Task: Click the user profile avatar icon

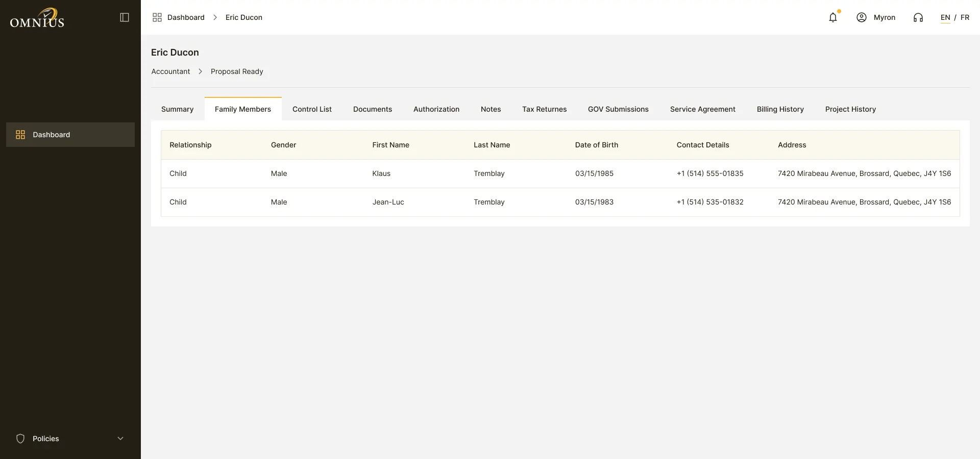Action: (862, 17)
